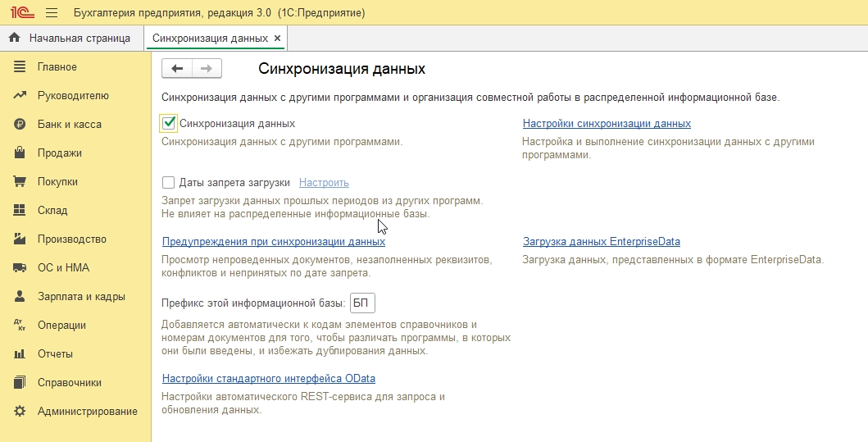This screenshot has width=868, height=442.
Task: Click the Администрирование gear icon
Action: (x=20, y=412)
